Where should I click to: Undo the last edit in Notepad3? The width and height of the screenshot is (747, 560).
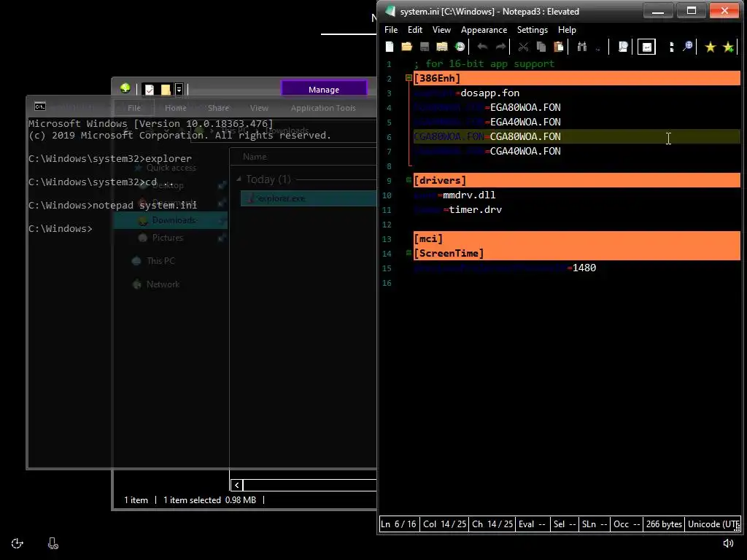(482, 47)
